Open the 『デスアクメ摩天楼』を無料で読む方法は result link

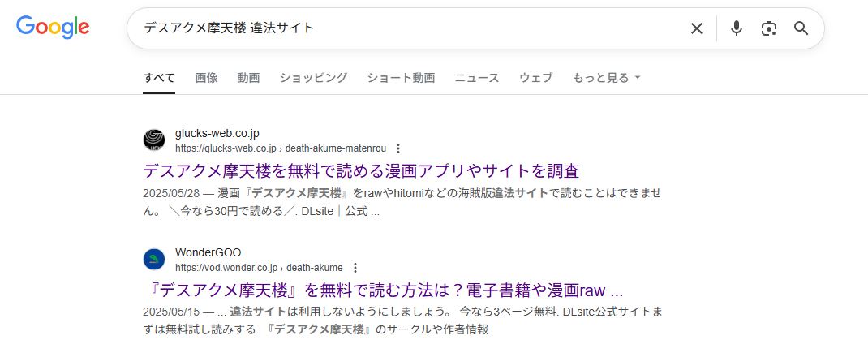[383, 290]
